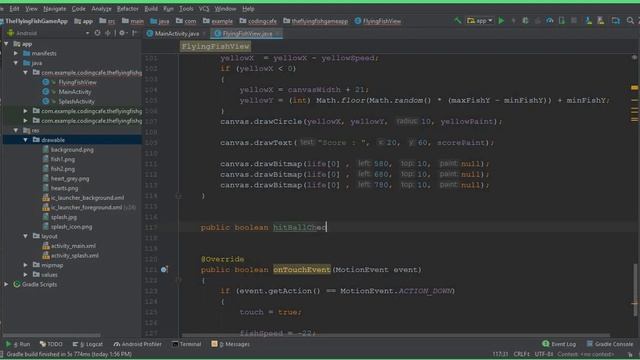Screen dimensions: 640x360
Task: Open the Logcat tool window
Action: pyautogui.click(x=87, y=344)
